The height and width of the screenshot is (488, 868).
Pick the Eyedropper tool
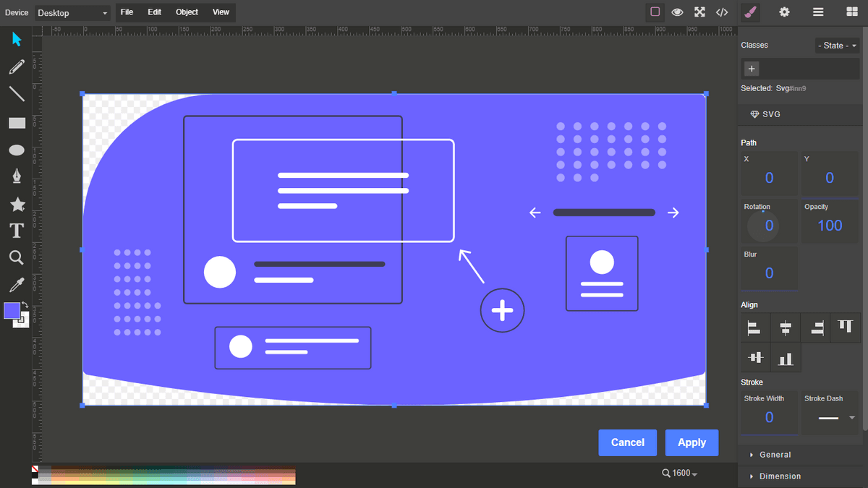coord(17,283)
